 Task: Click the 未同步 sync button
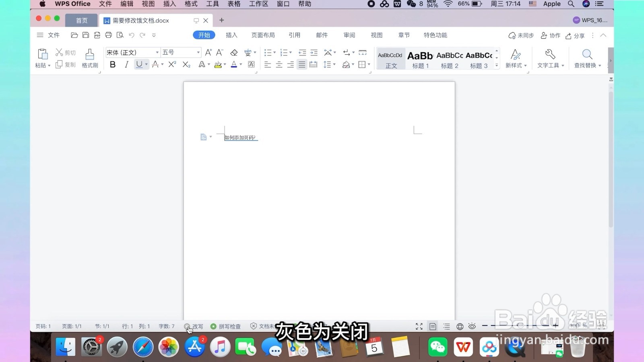[x=521, y=35]
